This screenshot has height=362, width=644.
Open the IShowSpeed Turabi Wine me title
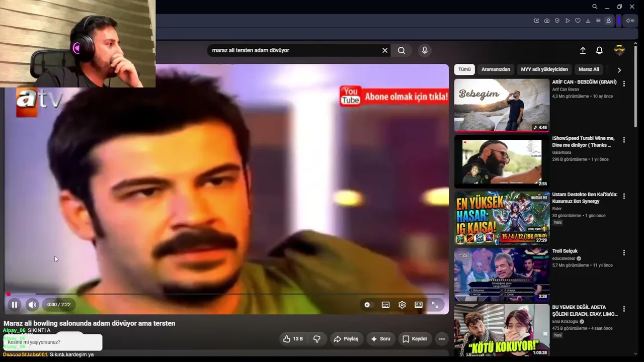[583, 142]
